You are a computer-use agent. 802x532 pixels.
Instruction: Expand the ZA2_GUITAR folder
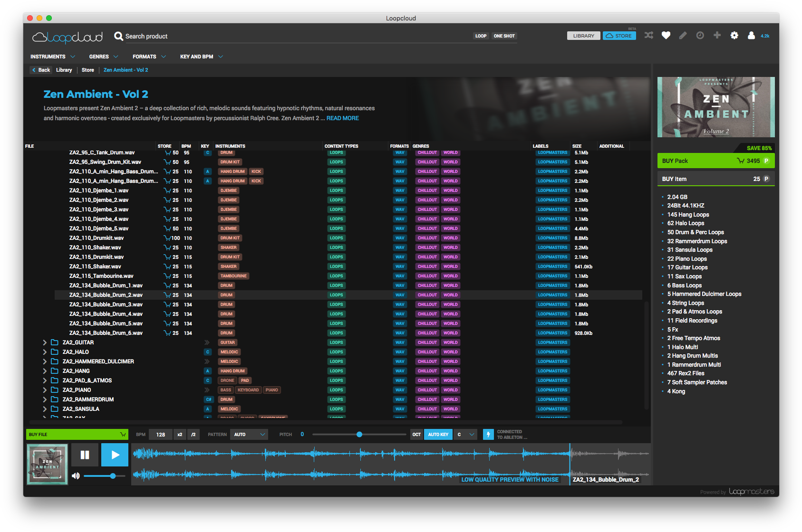[x=45, y=342]
